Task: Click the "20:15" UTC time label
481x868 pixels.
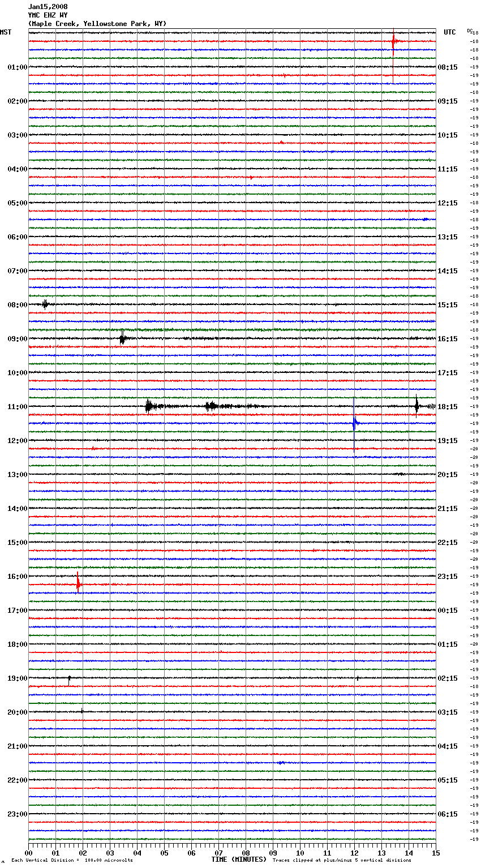Action: [448, 475]
